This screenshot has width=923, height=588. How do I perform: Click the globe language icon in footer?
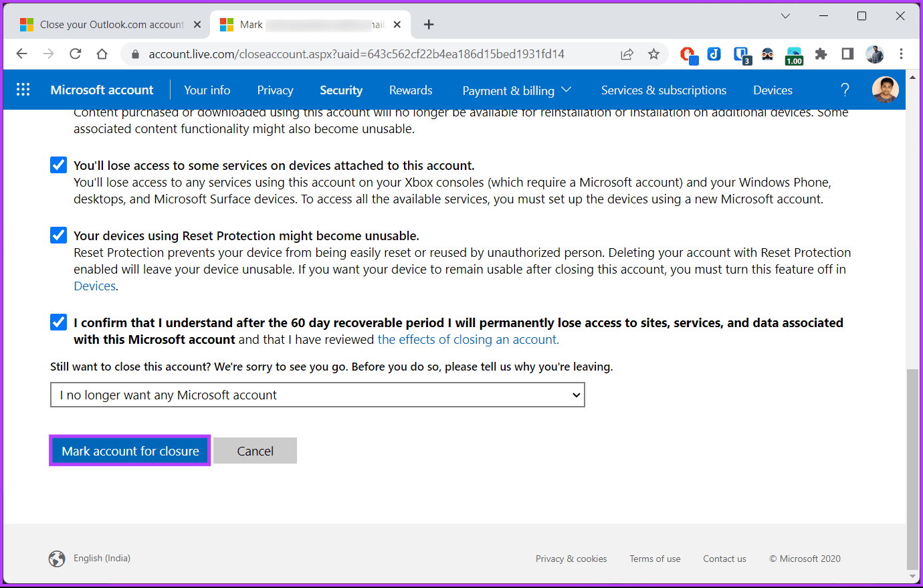57,559
